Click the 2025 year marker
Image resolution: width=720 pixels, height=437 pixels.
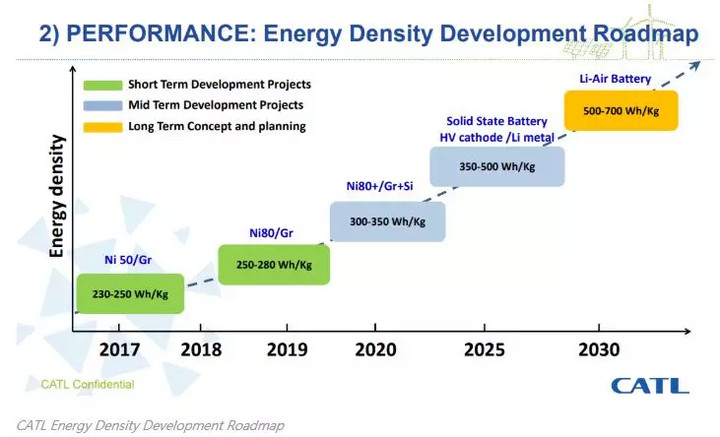[485, 350]
